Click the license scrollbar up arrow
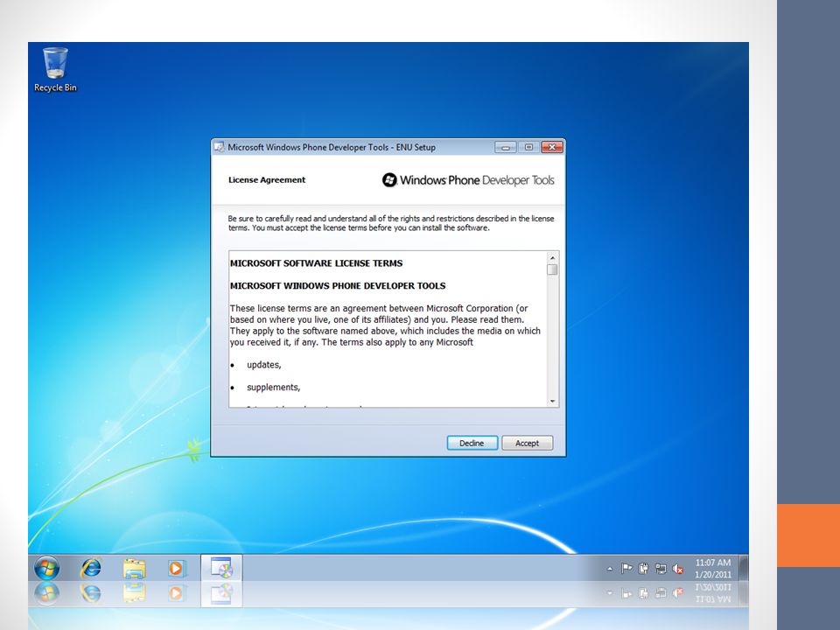The image size is (840, 630). (553, 257)
